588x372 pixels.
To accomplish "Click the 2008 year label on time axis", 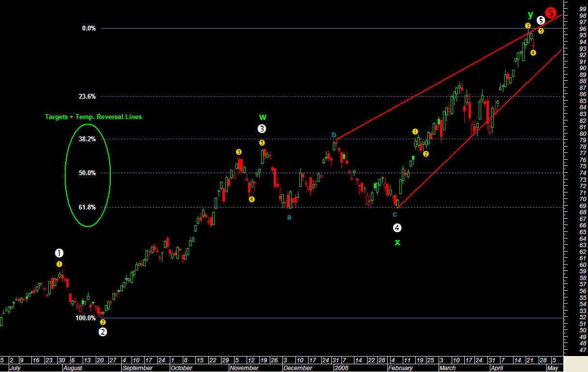I will 342,368.
